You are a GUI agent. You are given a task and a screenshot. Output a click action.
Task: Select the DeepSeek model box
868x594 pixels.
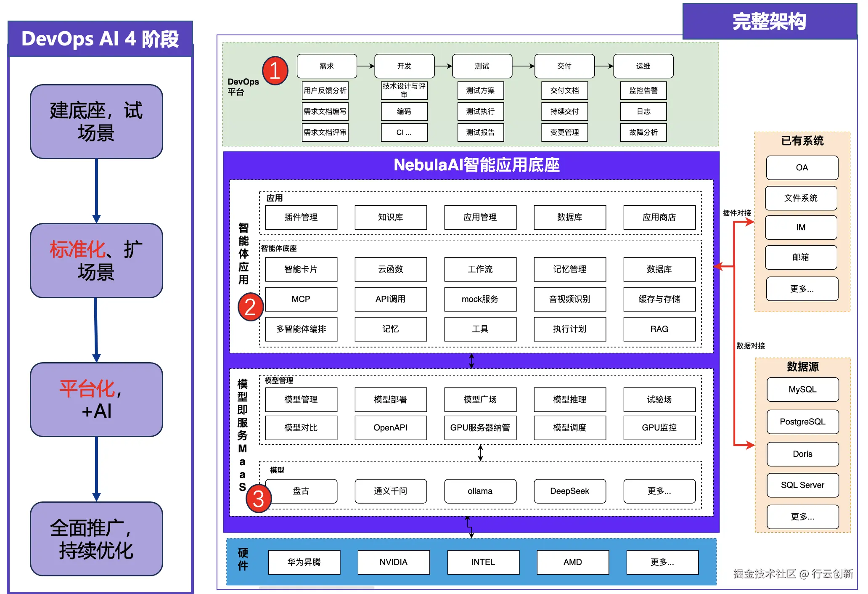(x=569, y=491)
